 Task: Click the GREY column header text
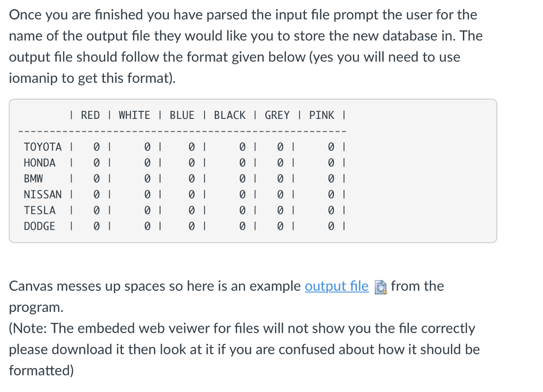[x=277, y=115]
